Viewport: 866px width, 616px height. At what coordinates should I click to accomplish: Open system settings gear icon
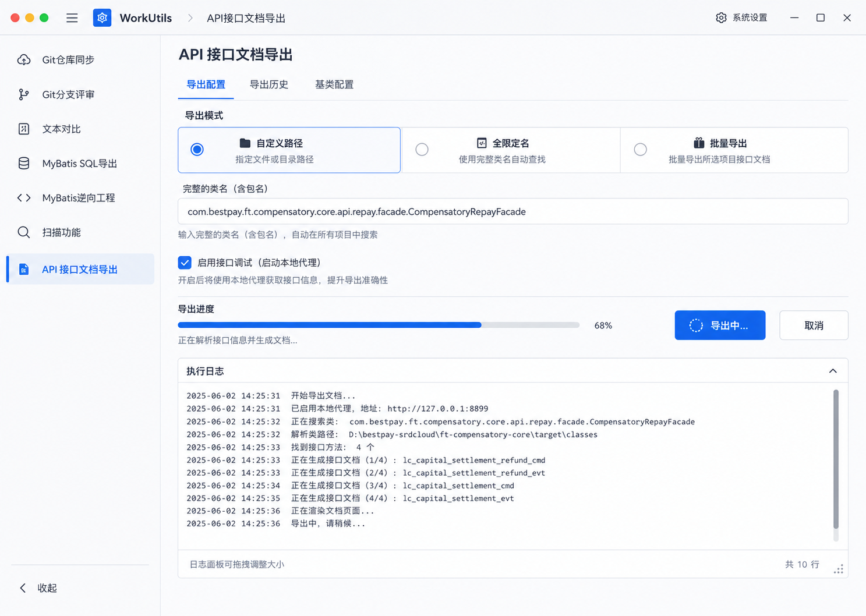point(721,18)
